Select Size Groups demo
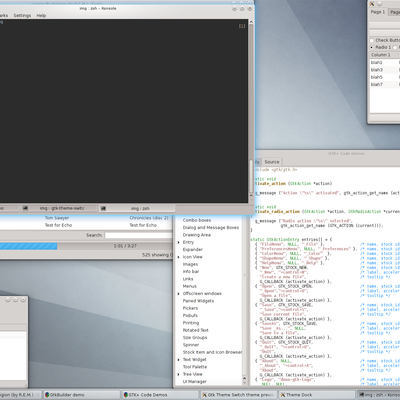 tap(195, 338)
